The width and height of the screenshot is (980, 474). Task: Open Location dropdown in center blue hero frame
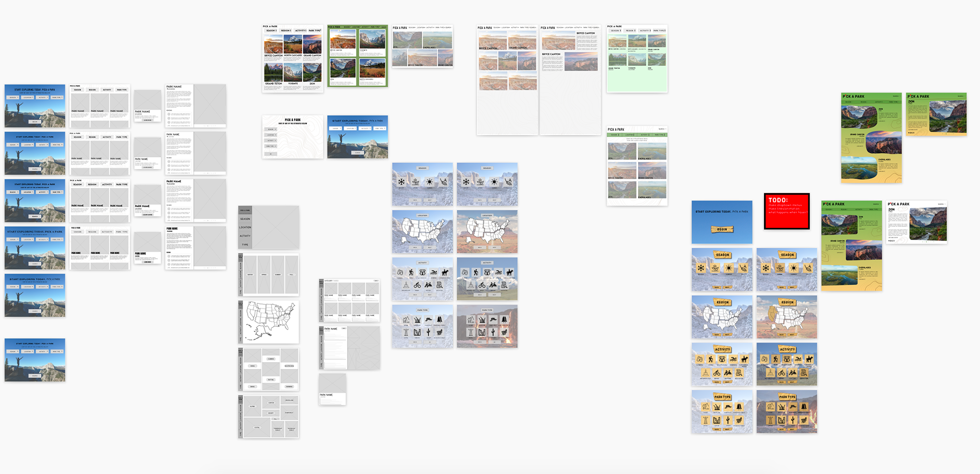coord(350,128)
